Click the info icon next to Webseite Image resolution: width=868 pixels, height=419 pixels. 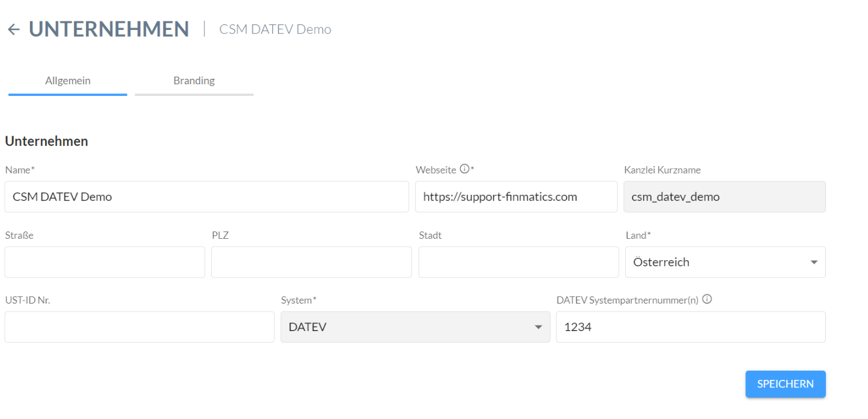(465, 169)
